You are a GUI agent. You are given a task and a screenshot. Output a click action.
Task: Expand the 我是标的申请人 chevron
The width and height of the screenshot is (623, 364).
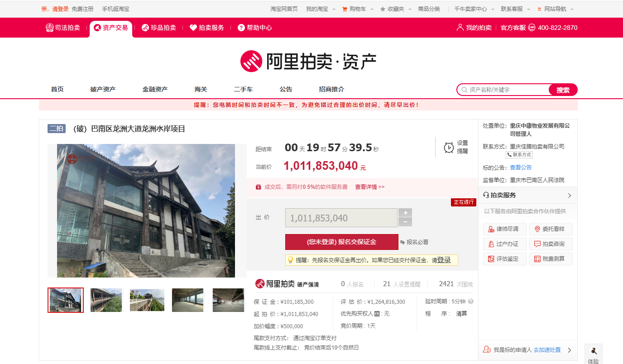(570, 350)
